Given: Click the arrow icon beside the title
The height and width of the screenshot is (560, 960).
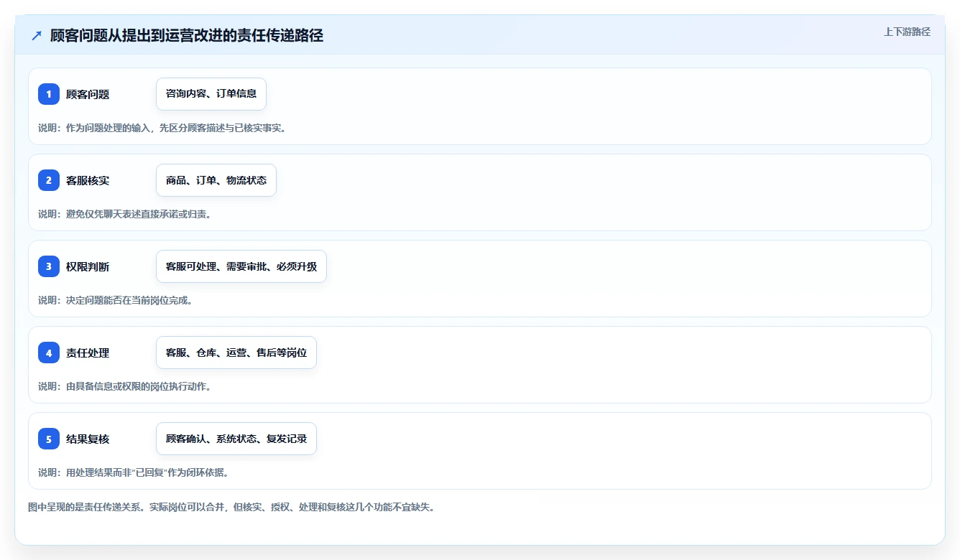Looking at the screenshot, I should click(x=37, y=35).
